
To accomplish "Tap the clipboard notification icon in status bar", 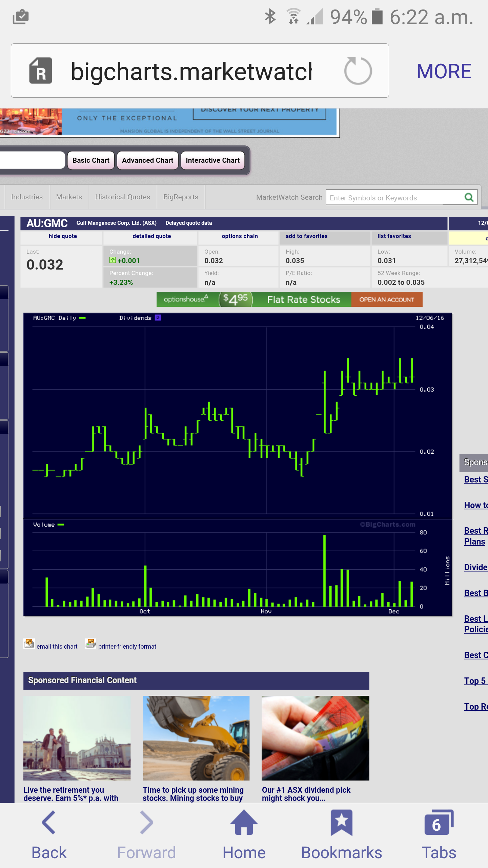I will (x=21, y=17).
